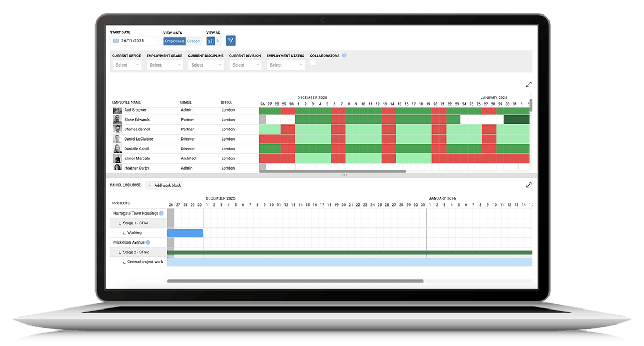644x346 pixels.
Task: Open the CURRENT OFFICE select dropdown
Action: click(x=127, y=64)
